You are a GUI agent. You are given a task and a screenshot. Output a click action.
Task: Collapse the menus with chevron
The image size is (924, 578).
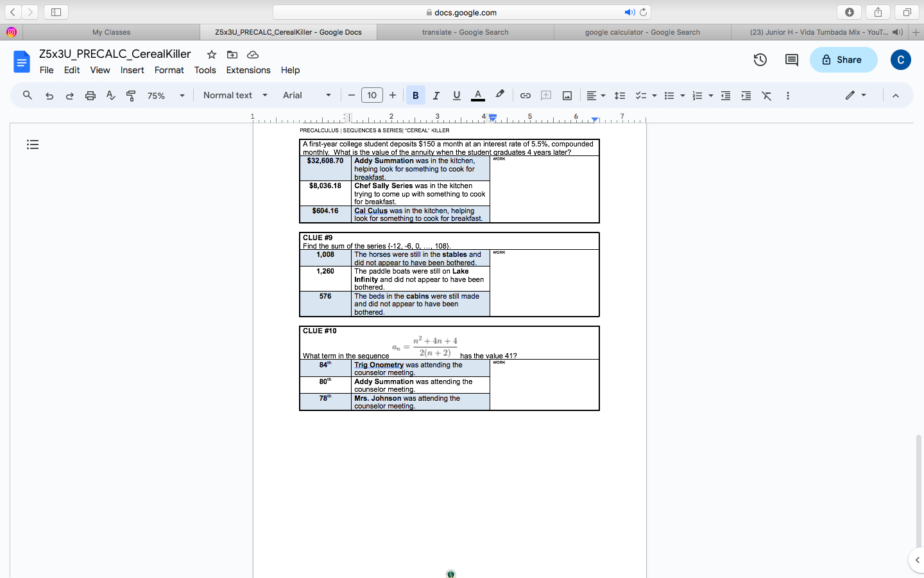(896, 96)
